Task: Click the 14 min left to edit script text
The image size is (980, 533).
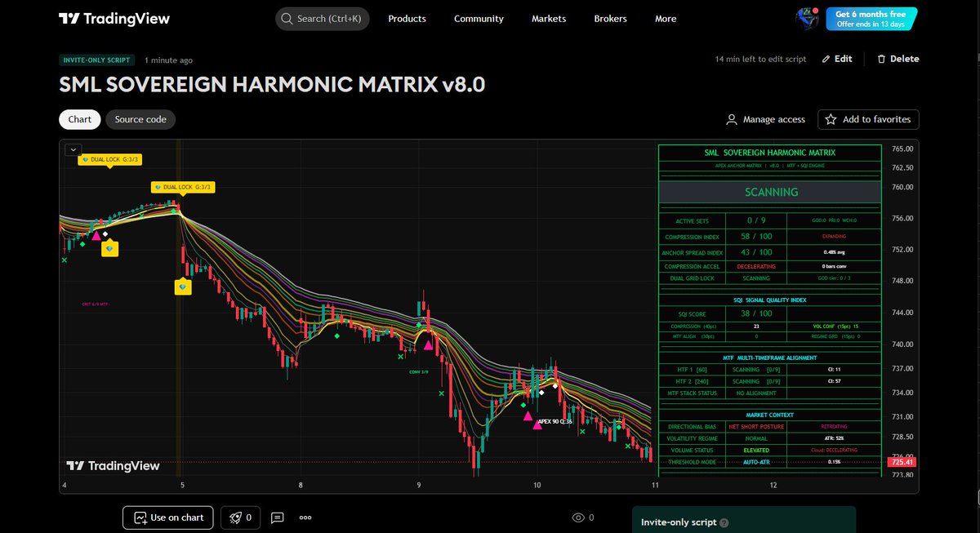Action: point(760,59)
